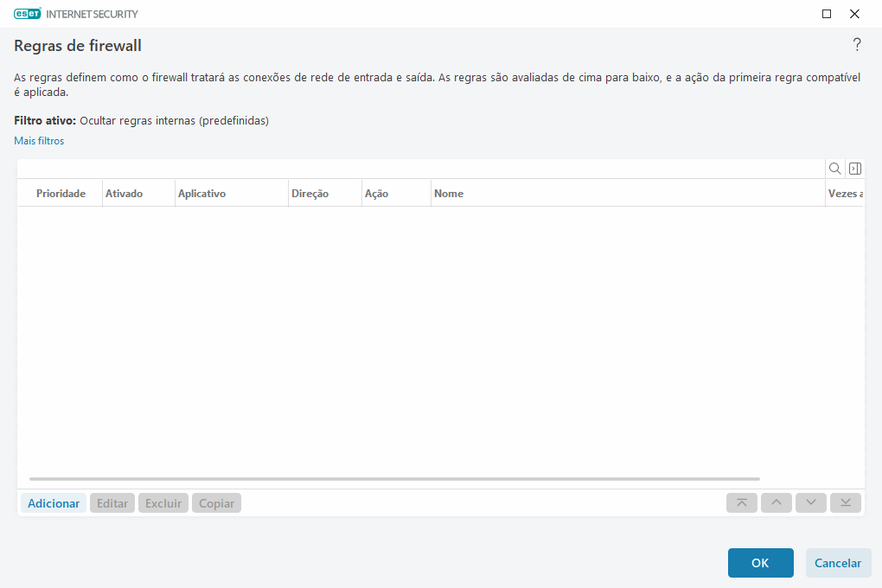Click the Editar button

pyautogui.click(x=112, y=502)
